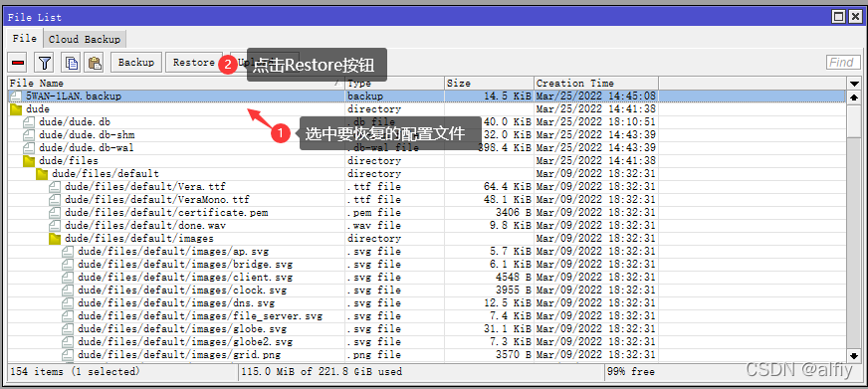Switch to the Cloud Backup tab
868x389 pixels.
click(x=85, y=39)
